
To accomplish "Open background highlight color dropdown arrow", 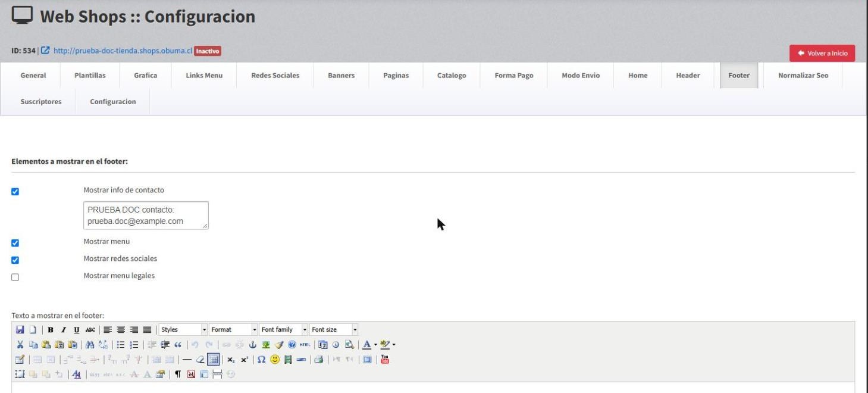I will 394,344.
